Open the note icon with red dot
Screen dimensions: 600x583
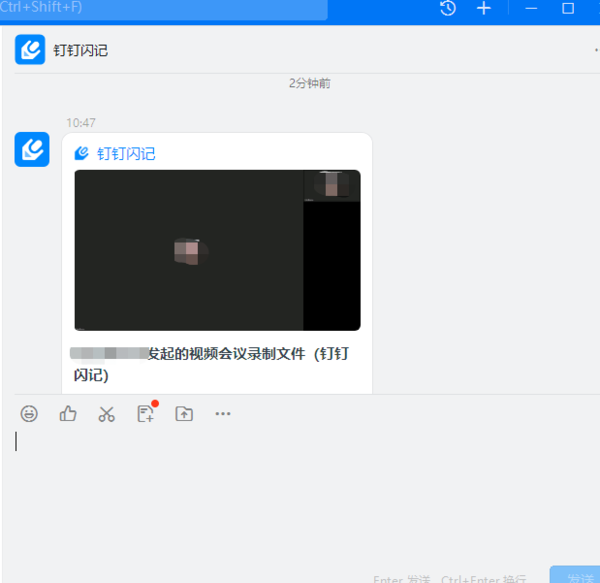pos(145,414)
